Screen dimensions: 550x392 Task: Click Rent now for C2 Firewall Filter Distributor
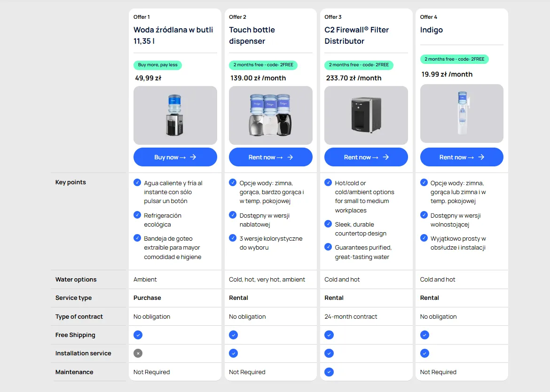pyautogui.click(x=366, y=157)
